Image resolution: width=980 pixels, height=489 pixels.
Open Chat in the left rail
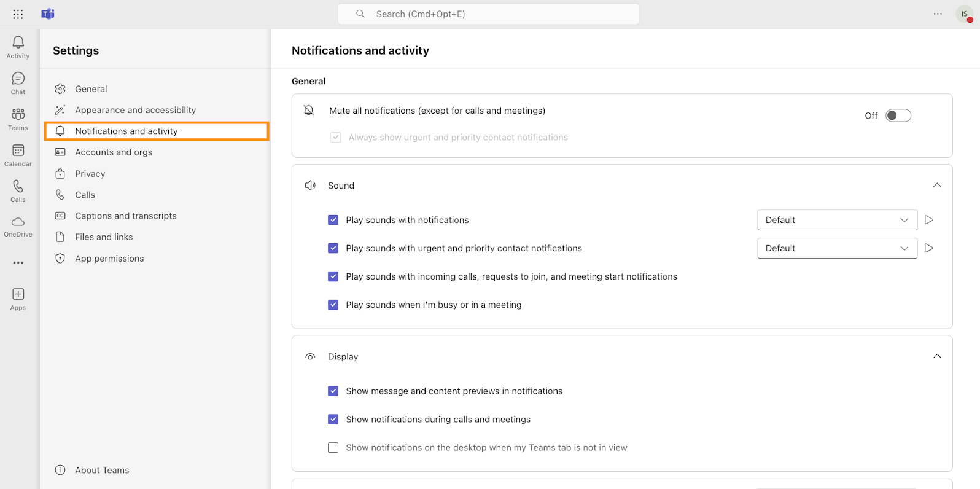point(18,84)
